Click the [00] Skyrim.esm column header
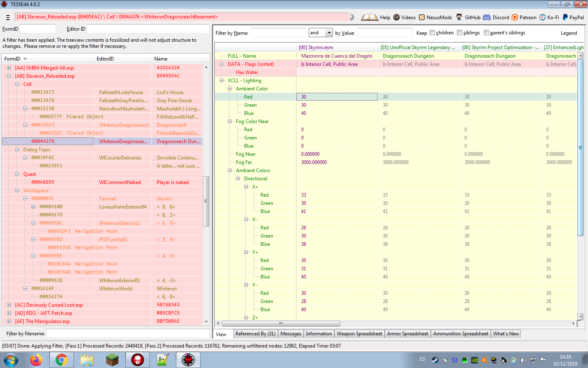588x368 pixels. coord(337,47)
